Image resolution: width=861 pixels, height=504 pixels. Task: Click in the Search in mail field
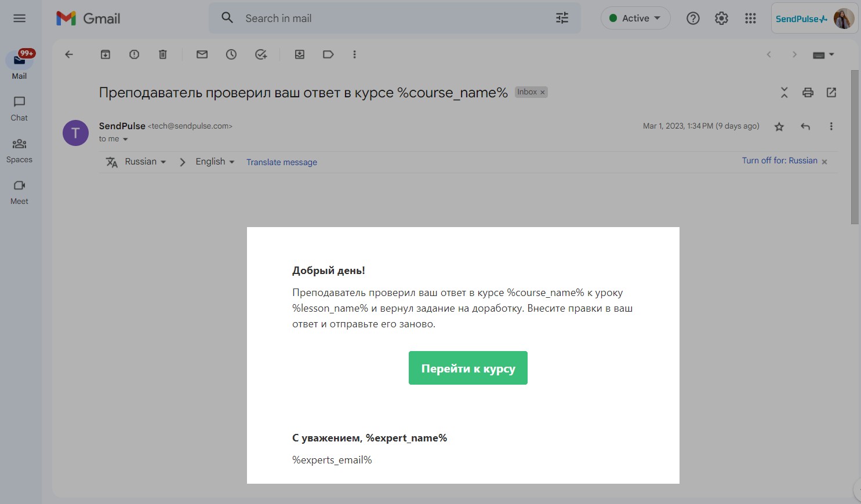pyautogui.click(x=394, y=19)
